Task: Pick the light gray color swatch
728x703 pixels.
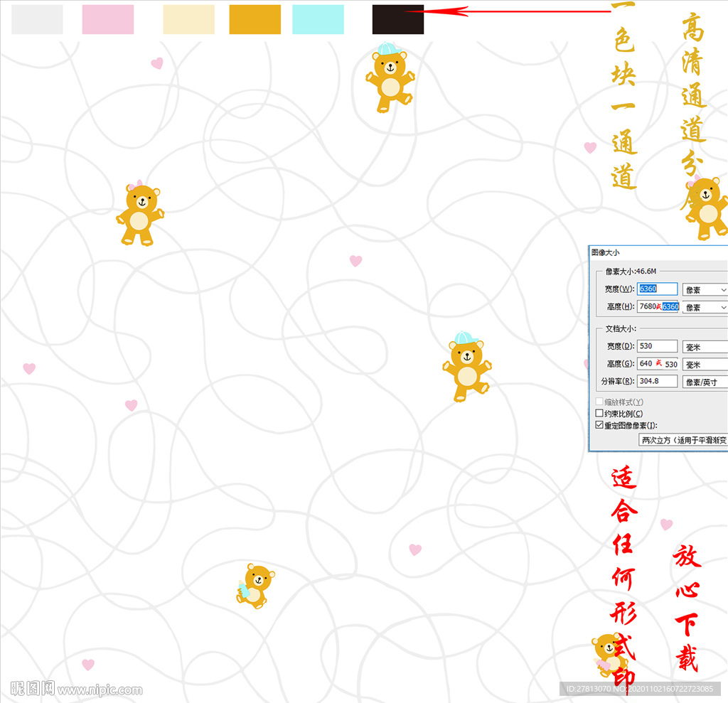Action: click(37, 19)
